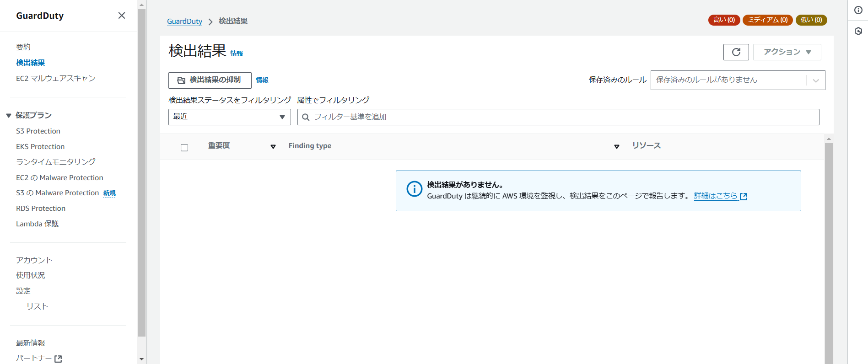Click the 検出結果 breadcrumb text
The height and width of the screenshot is (364, 868).
point(233,21)
